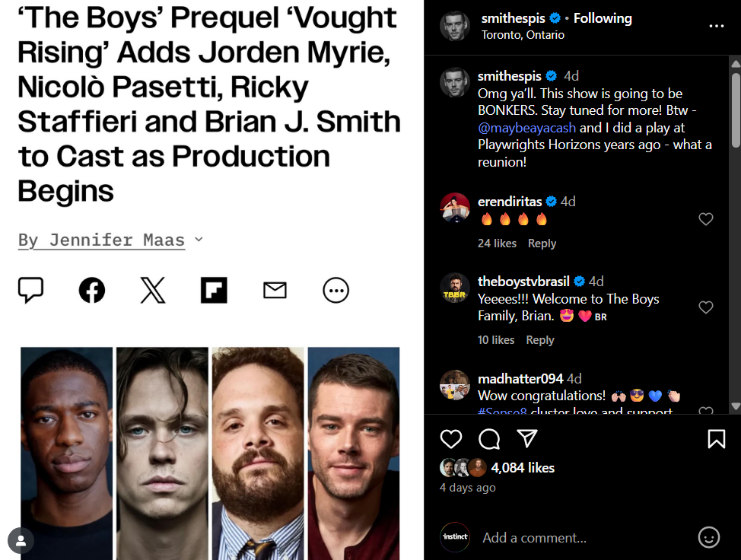The image size is (741, 560).
Task: View the 24 likes on erendiritas' comment
Action: (x=497, y=243)
